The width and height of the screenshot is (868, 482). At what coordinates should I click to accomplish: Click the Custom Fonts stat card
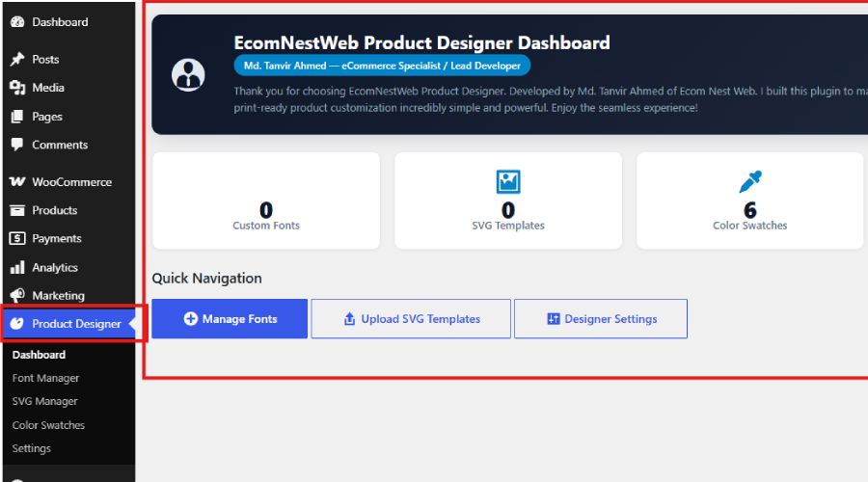(x=266, y=201)
